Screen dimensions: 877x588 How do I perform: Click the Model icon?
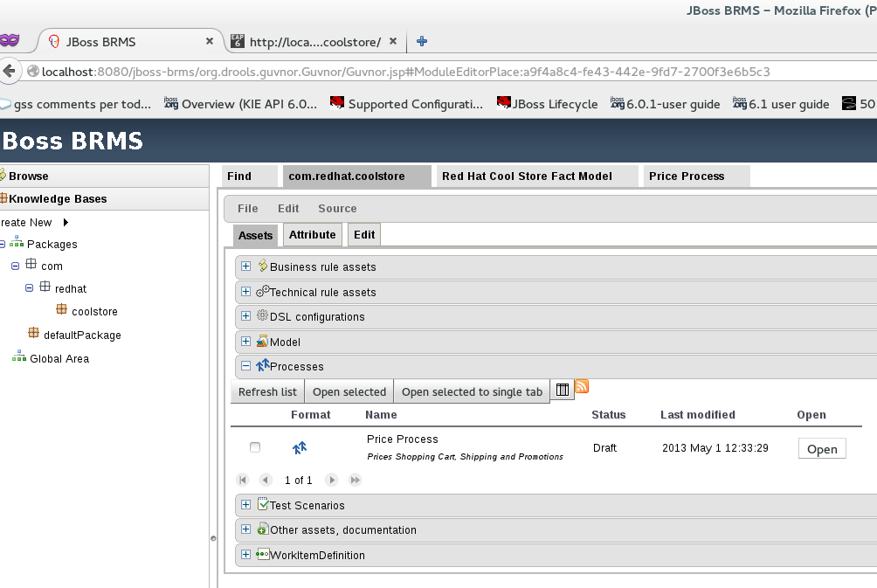click(x=262, y=341)
